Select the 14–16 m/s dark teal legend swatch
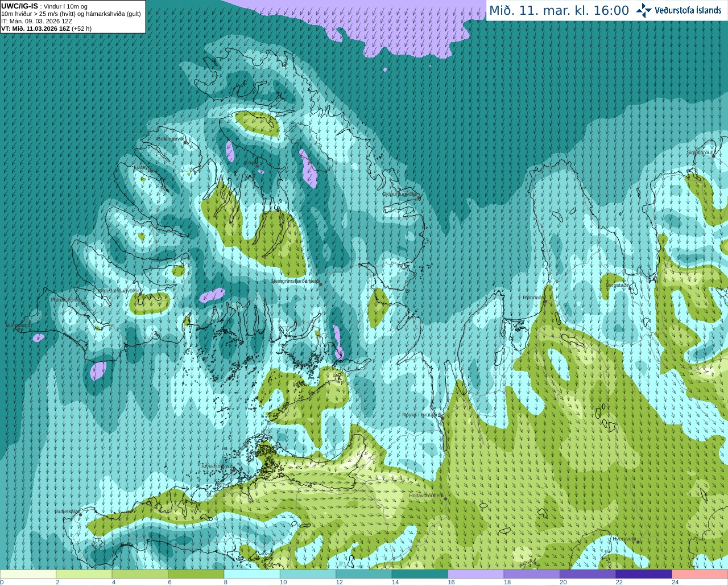This screenshot has height=586, width=728. (x=420, y=574)
